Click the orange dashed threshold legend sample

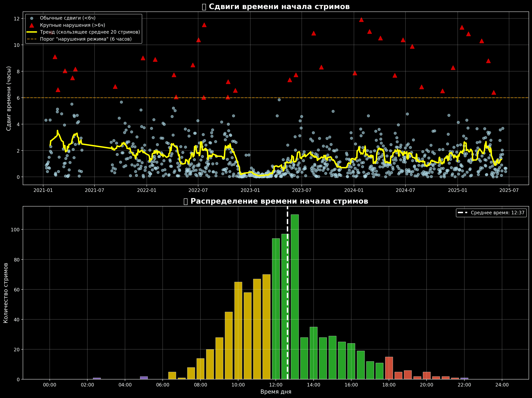(x=32, y=39)
